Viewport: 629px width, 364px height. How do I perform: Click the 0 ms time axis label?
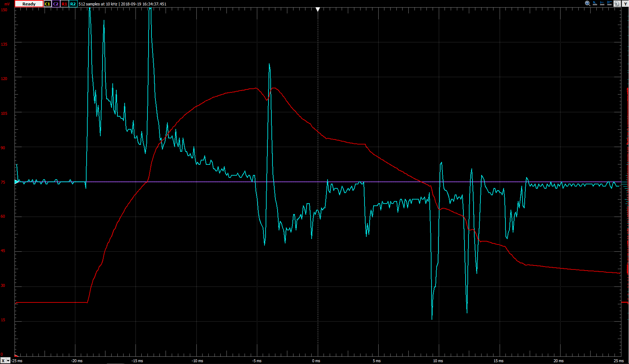click(316, 361)
